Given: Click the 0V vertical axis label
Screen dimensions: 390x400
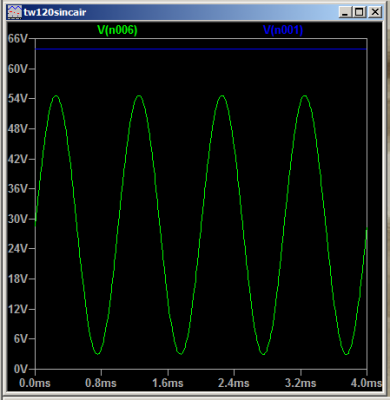Looking at the screenshot, I should (x=21, y=369).
